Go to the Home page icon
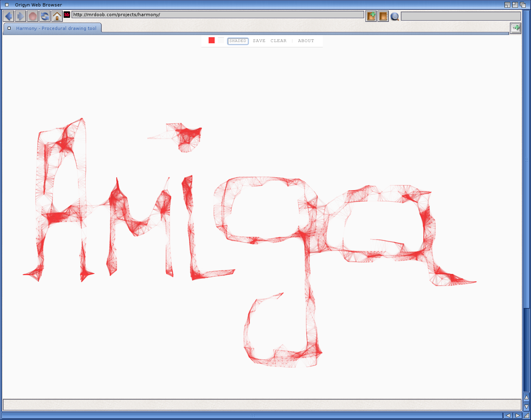 click(57, 16)
